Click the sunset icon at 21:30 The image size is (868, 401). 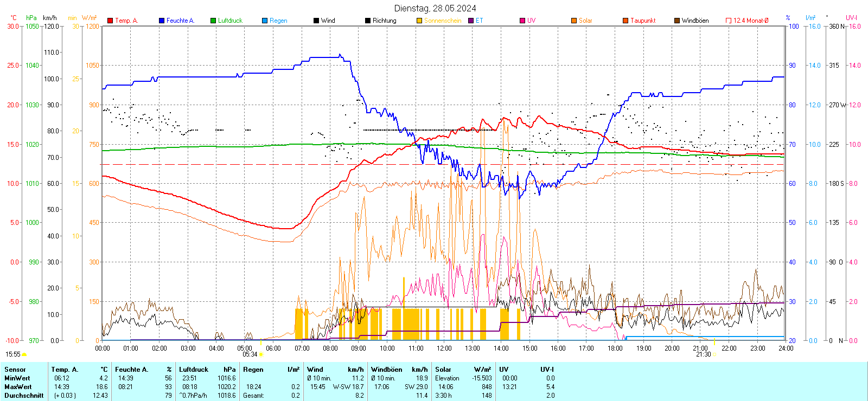714,354
